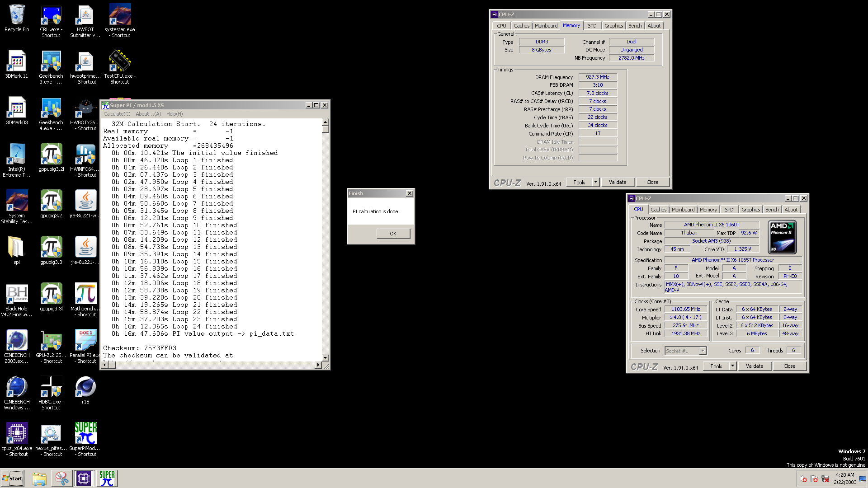Open HDBC.exe shortcut icon
The image size is (868, 488).
tap(51, 393)
